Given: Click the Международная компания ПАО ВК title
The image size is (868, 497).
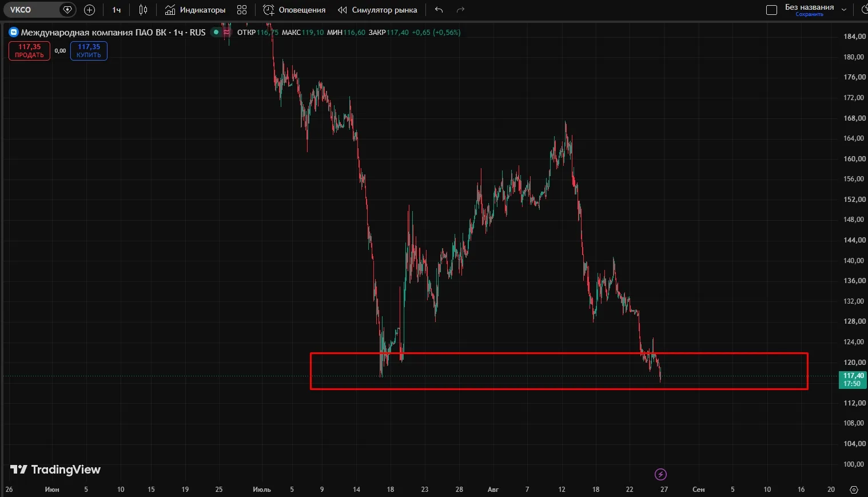Looking at the screenshot, I should (93, 33).
